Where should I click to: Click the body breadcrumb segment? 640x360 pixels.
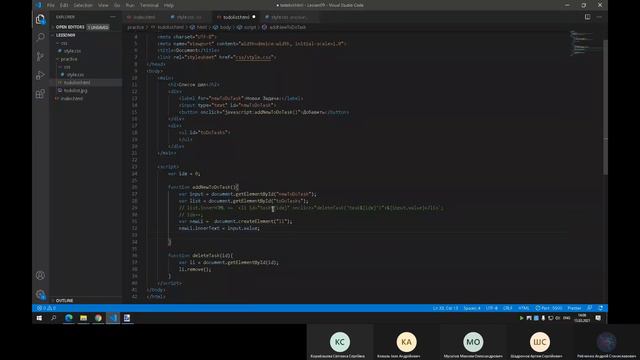[x=222, y=27]
